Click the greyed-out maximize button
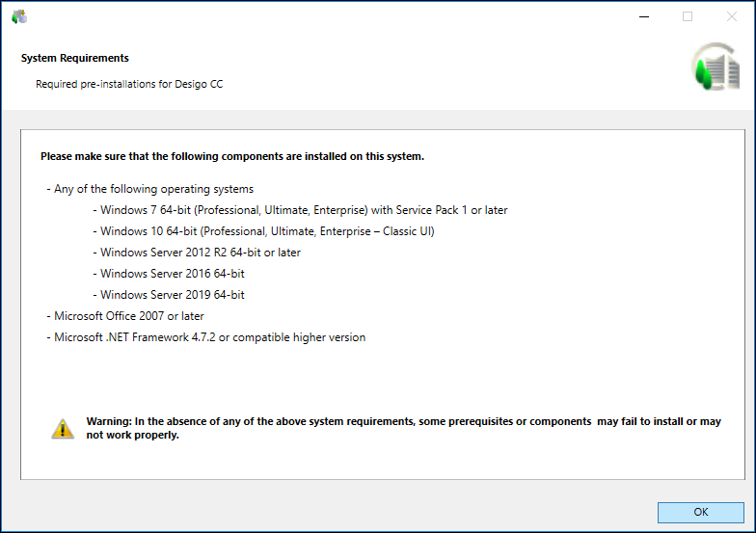756x533 pixels. coord(688,16)
